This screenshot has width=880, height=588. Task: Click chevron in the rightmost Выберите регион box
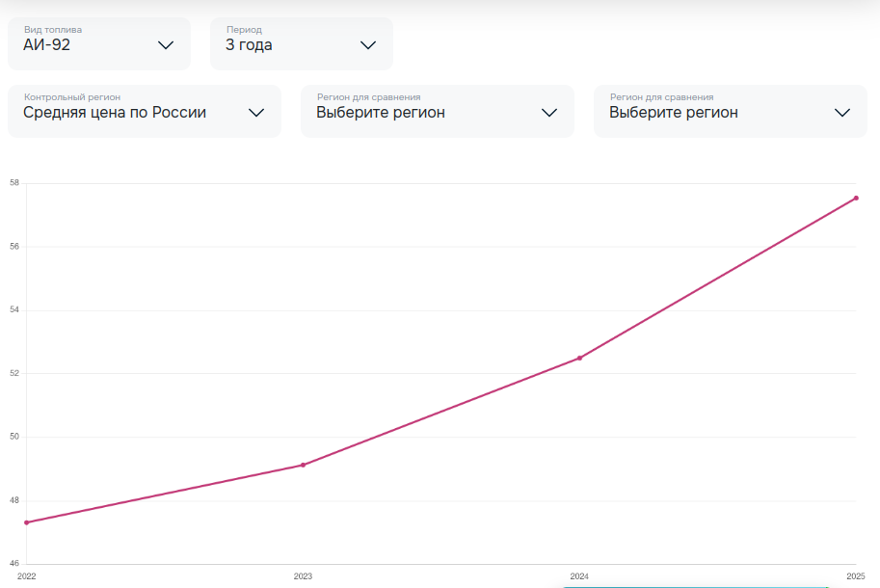click(842, 113)
